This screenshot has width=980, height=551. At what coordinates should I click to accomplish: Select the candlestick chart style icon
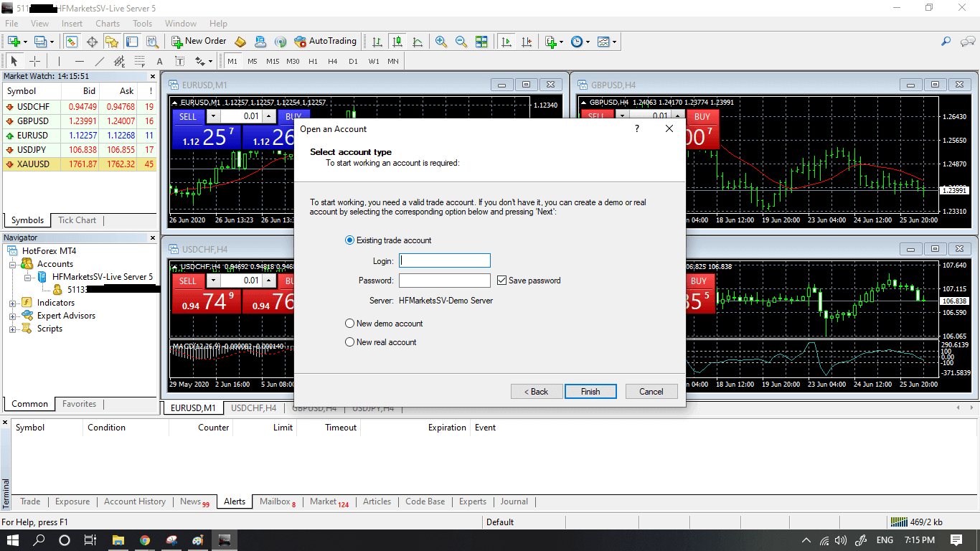(397, 42)
